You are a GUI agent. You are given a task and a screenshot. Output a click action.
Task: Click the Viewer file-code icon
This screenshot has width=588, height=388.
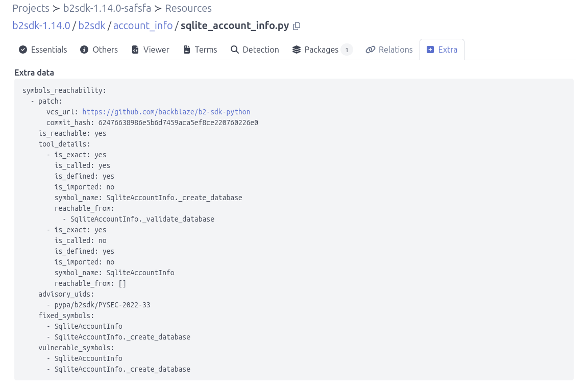pyautogui.click(x=135, y=50)
